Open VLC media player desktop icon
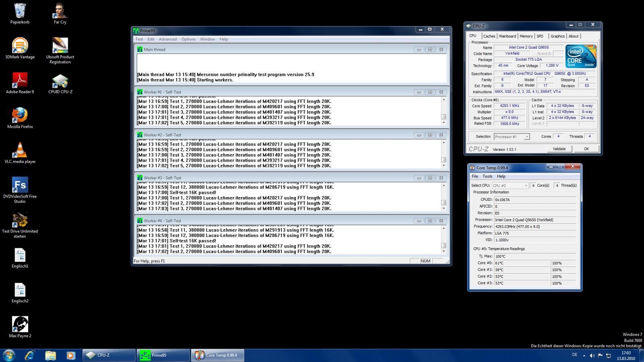Screen dimensions: 644x362 click(x=20, y=150)
